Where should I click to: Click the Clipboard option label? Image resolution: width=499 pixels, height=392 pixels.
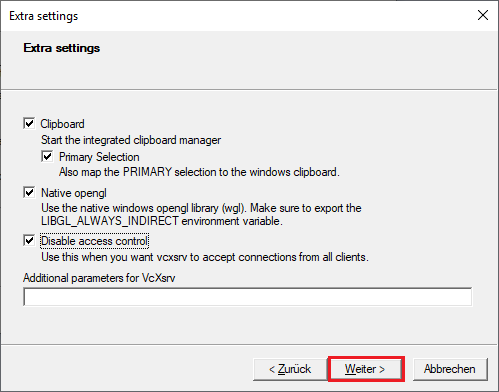[62, 124]
